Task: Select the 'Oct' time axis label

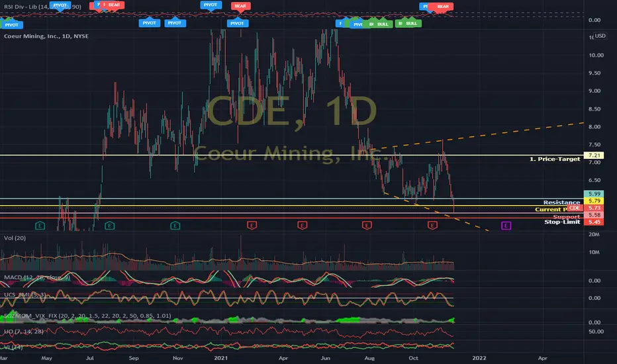Action: tap(414, 358)
